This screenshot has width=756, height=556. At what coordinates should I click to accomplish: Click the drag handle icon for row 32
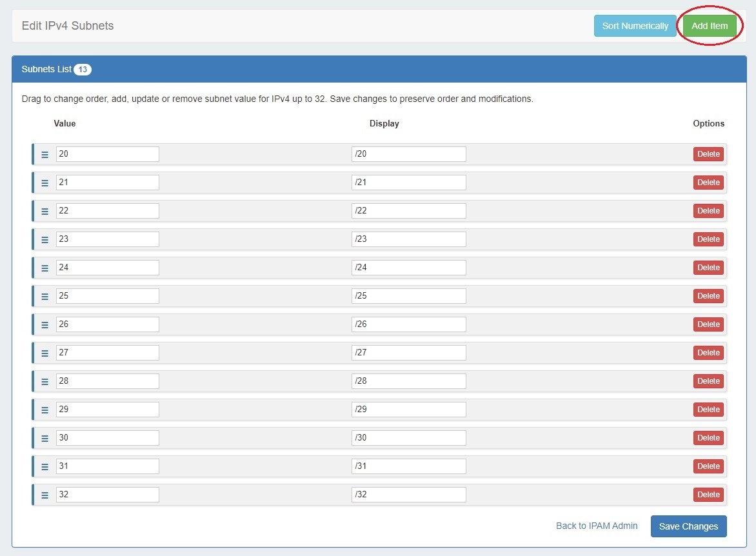click(x=45, y=495)
